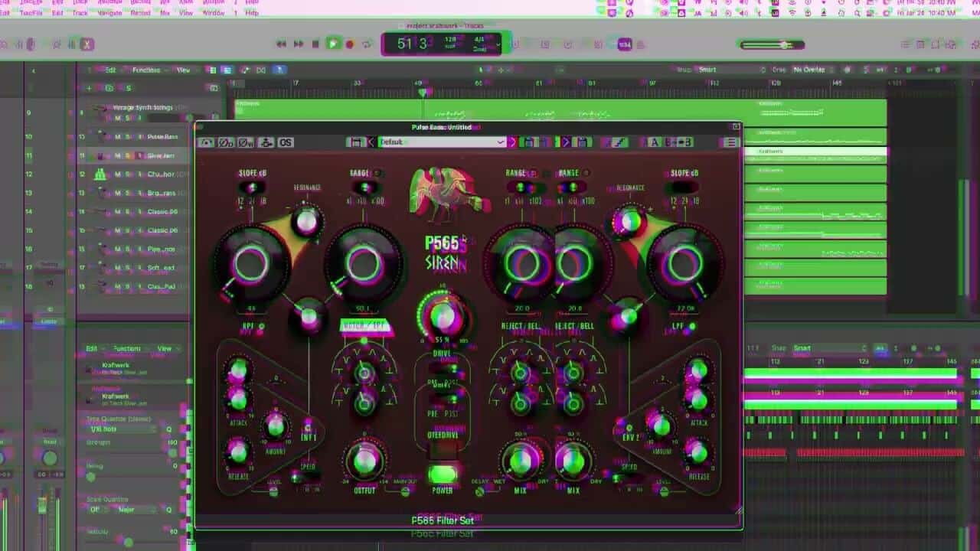Toggle the HPF enable LED
Viewport: 980px width, 551px height.
(x=261, y=327)
